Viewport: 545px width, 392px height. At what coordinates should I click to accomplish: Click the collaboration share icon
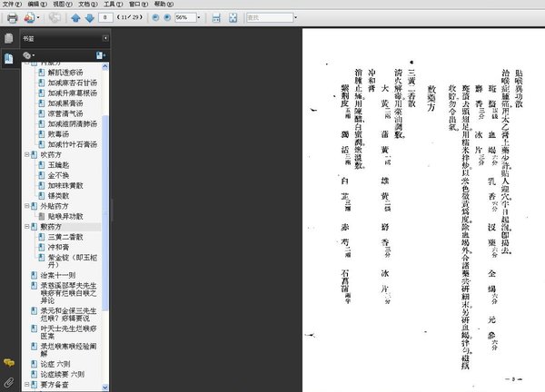(x=29, y=17)
